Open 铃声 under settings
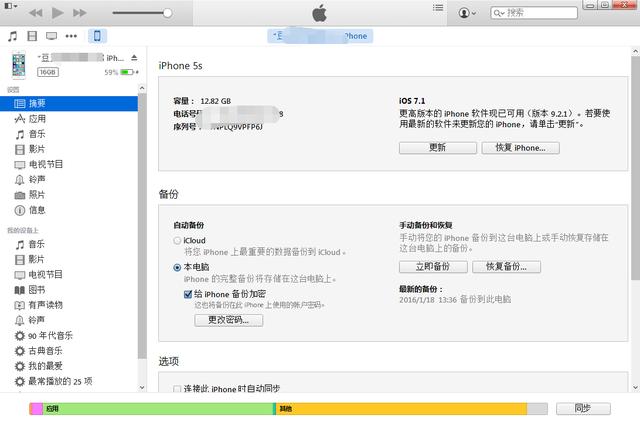Image resolution: width=640 pixels, height=425 pixels. [x=69, y=180]
